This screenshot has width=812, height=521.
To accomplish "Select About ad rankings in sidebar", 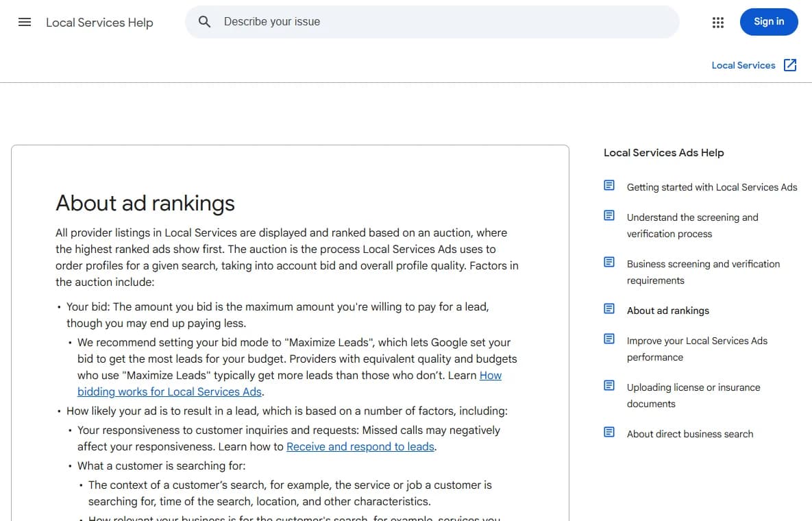I will coord(668,311).
